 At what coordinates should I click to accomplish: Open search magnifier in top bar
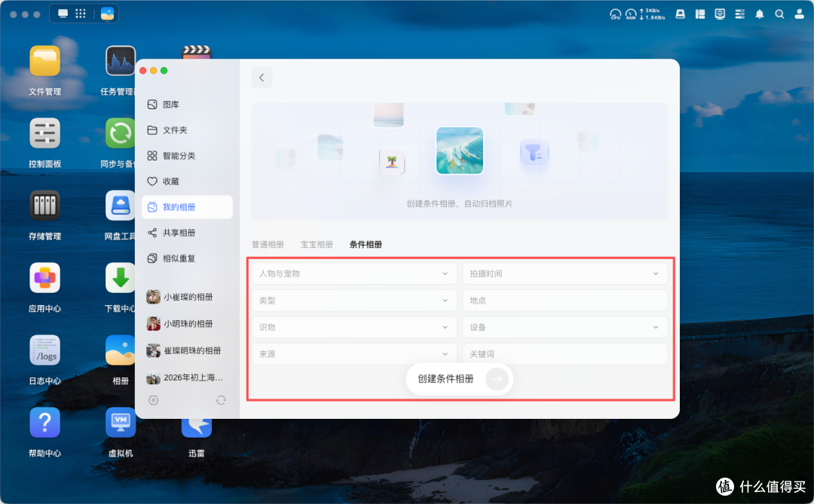[x=779, y=14]
